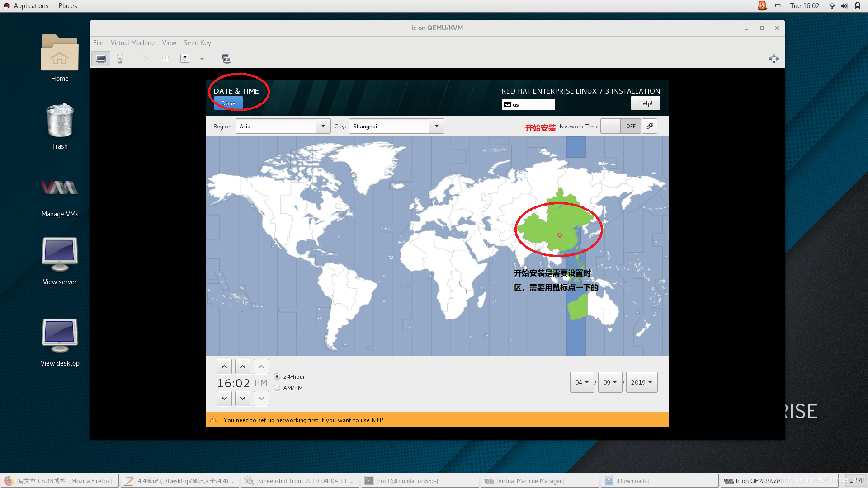
Task: Switch to 4.4笔记 editor taskbar window
Action: click(180, 481)
